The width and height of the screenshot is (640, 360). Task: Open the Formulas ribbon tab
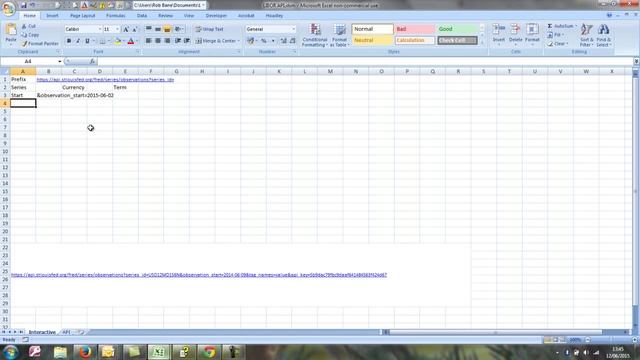(x=116, y=16)
